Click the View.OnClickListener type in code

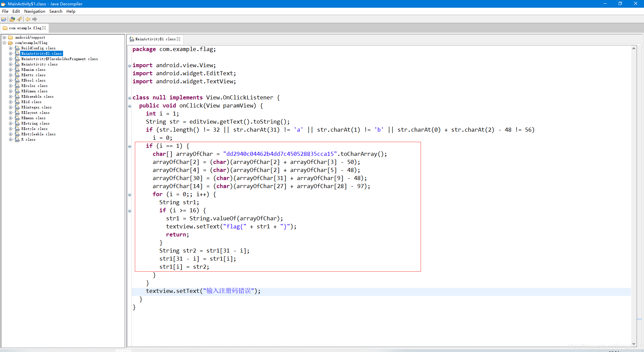click(239, 97)
